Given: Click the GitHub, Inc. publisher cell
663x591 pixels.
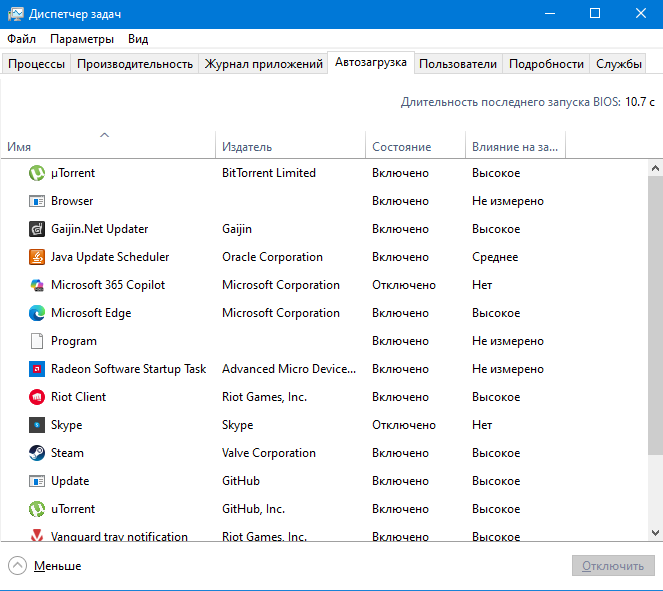Looking at the screenshot, I should coord(253,509).
